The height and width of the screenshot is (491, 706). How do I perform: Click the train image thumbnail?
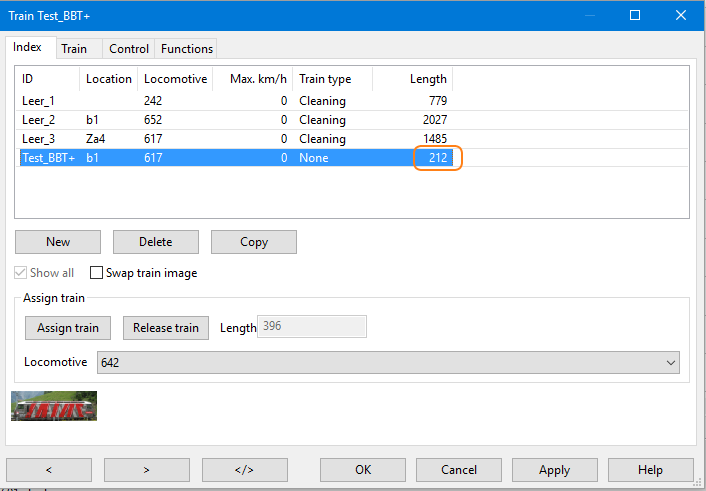[x=54, y=405]
